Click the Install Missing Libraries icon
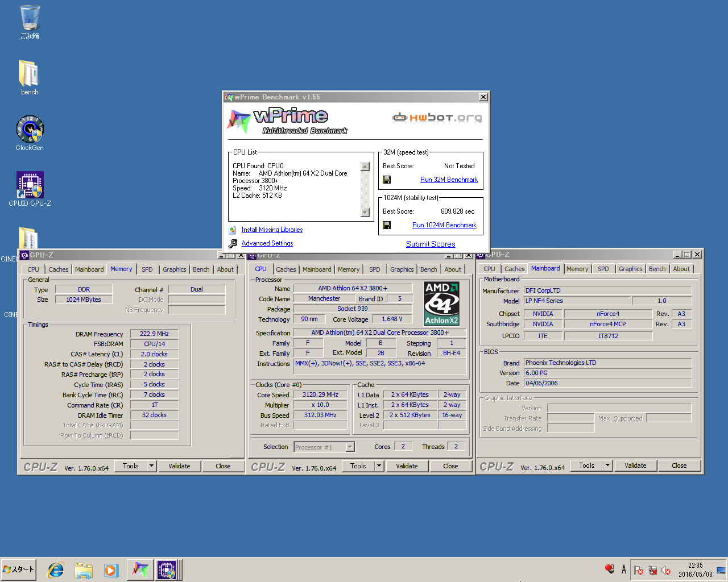Viewport: 728px width, 582px height. (x=233, y=230)
